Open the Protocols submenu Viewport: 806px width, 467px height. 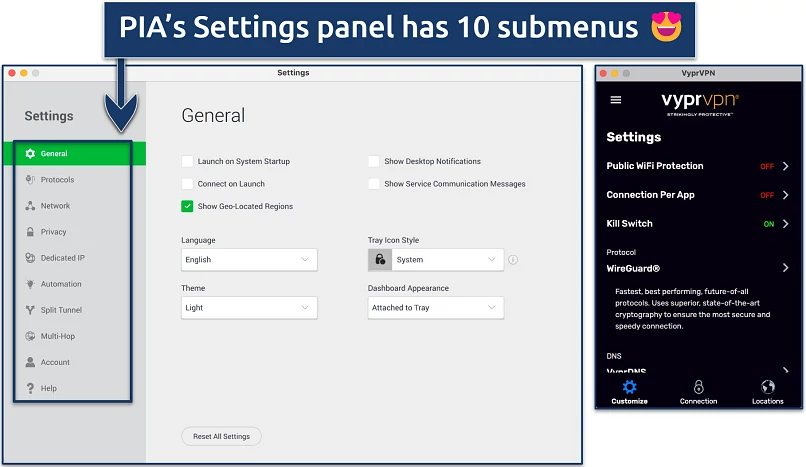point(73,180)
